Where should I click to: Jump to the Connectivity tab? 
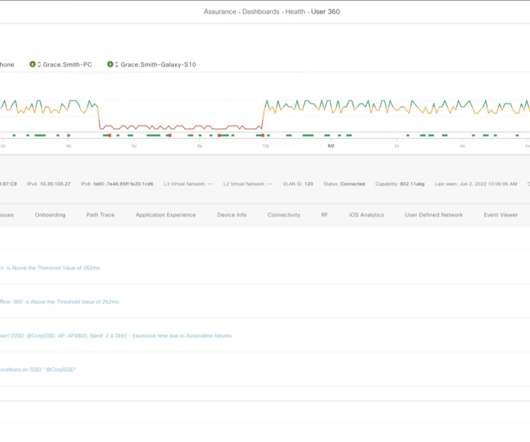click(284, 215)
